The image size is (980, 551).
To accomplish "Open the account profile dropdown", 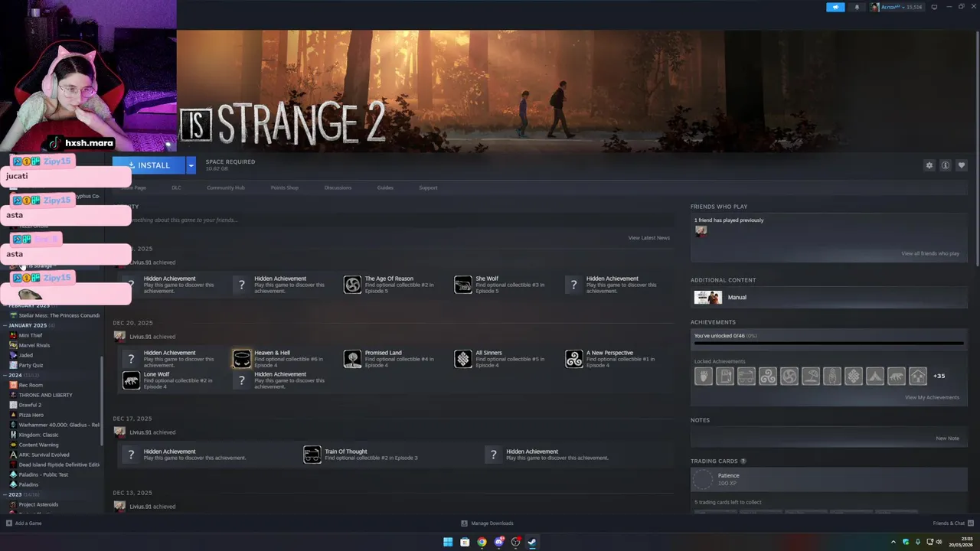I will (x=896, y=7).
